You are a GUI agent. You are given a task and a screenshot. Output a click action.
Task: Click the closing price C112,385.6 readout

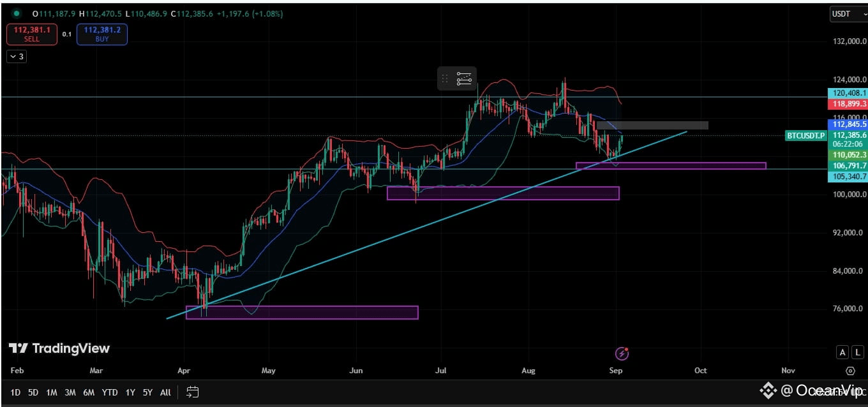pyautogui.click(x=191, y=13)
